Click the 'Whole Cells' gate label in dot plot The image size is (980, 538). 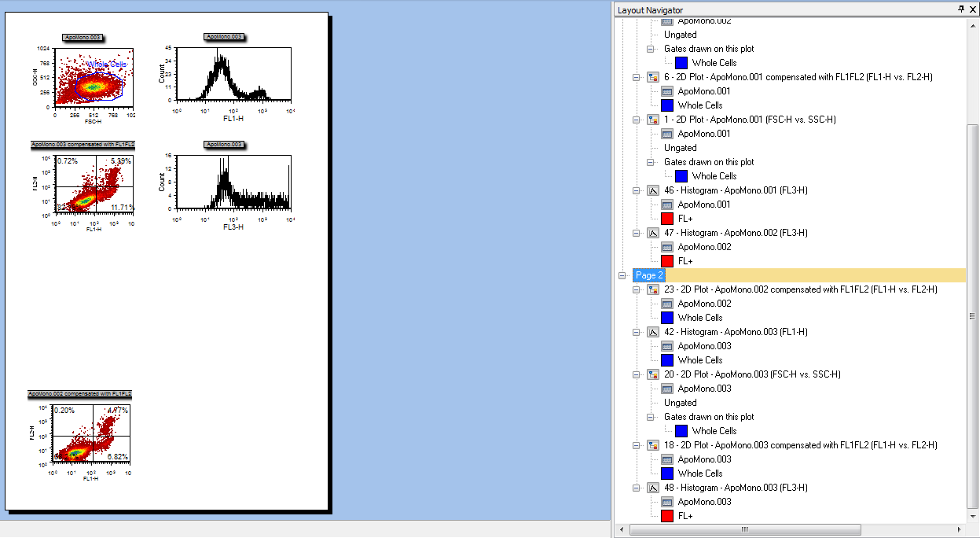(107, 64)
